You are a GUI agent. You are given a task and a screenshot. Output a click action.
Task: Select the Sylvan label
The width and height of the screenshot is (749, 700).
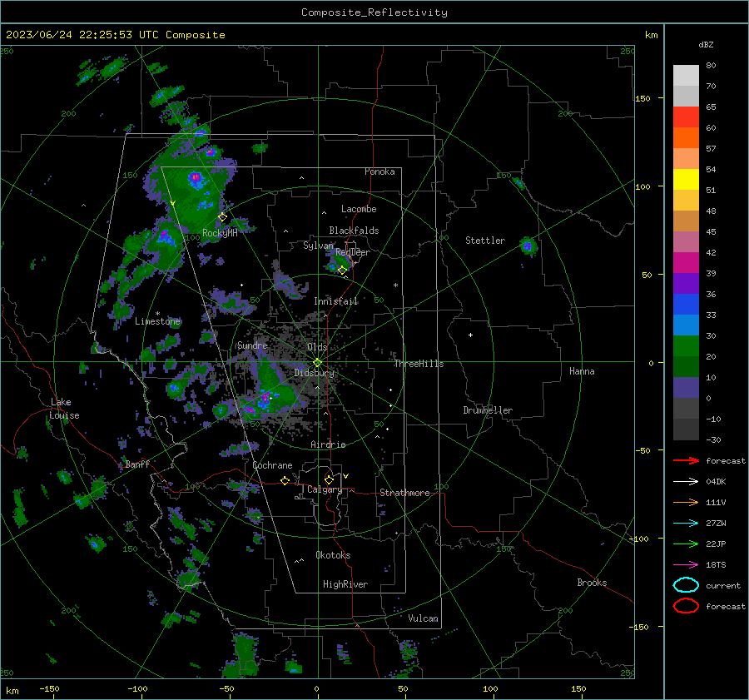point(318,246)
